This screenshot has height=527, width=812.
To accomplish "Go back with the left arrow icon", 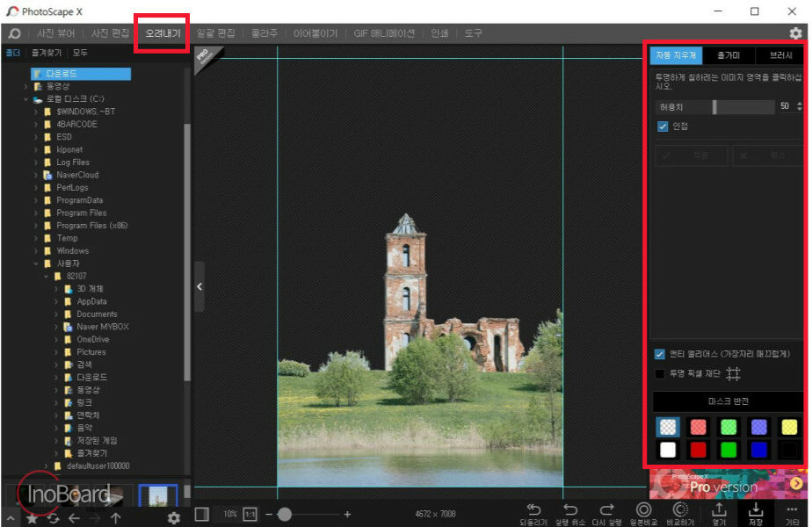I will (x=74, y=518).
